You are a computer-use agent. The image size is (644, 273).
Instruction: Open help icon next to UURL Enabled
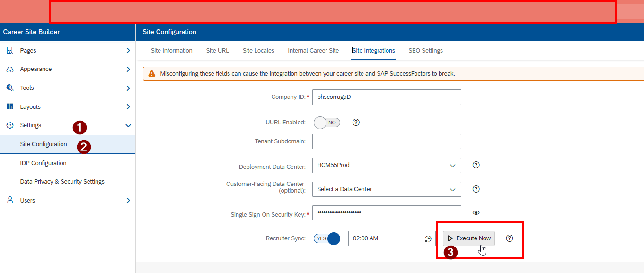356,123
